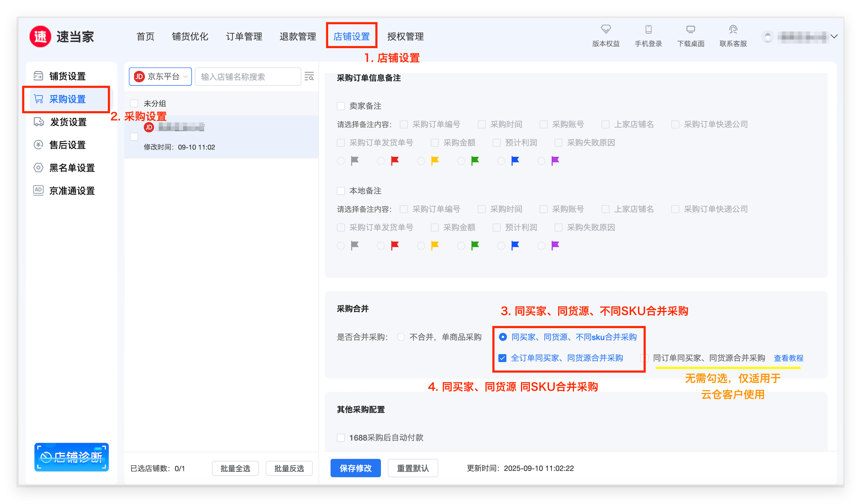Click the 速当家 logo icon

[x=40, y=36]
